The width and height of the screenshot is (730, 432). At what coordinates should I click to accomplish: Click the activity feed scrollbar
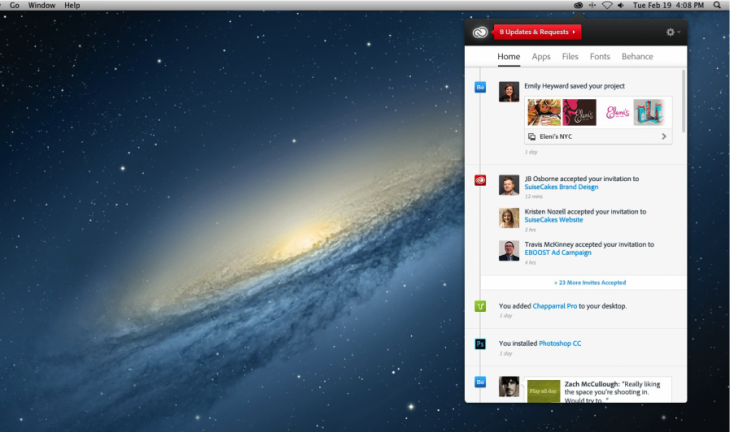coord(683,101)
